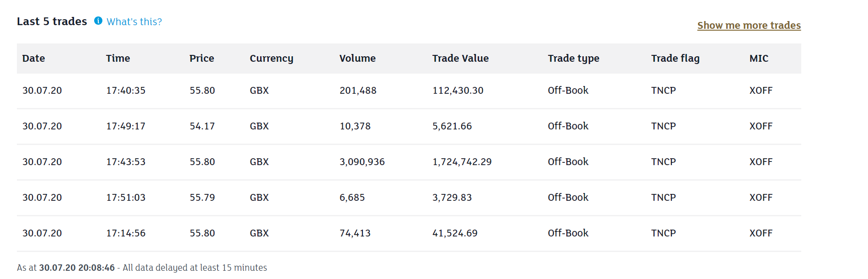Click the 1,724,742.29 trade value cell
Screen dimensions: 868x279
click(462, 162)
